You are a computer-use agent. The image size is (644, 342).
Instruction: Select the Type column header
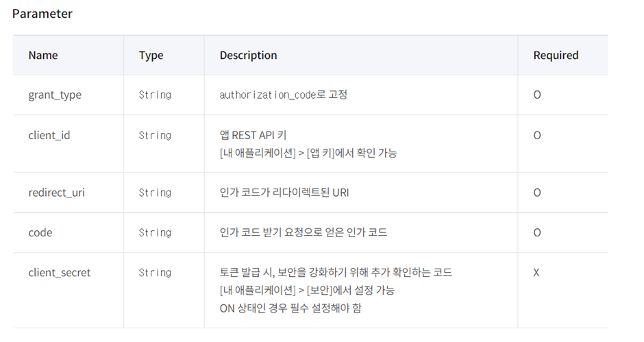[x=151, y=56]
